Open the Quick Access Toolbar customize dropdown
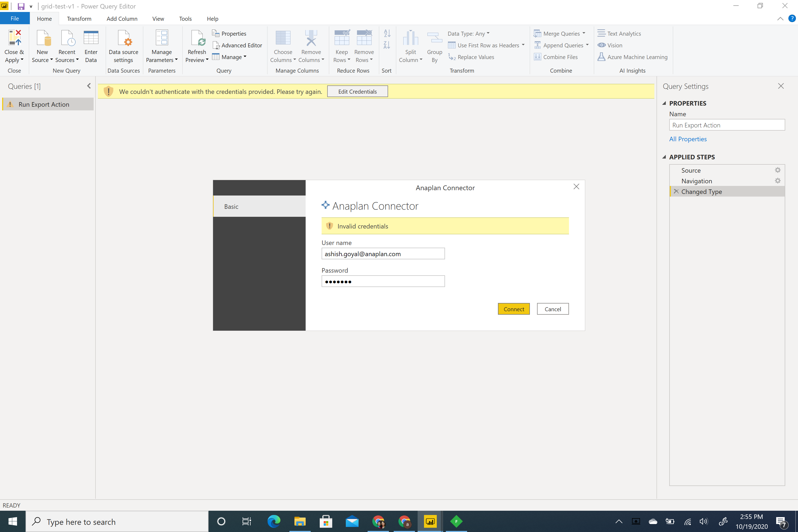This screenshot has width=798, height=532. pyautogui.click(x=31, y=6)
